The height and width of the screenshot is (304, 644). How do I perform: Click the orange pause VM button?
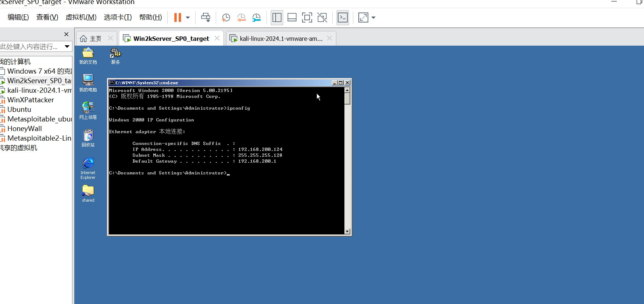[178, 18]
